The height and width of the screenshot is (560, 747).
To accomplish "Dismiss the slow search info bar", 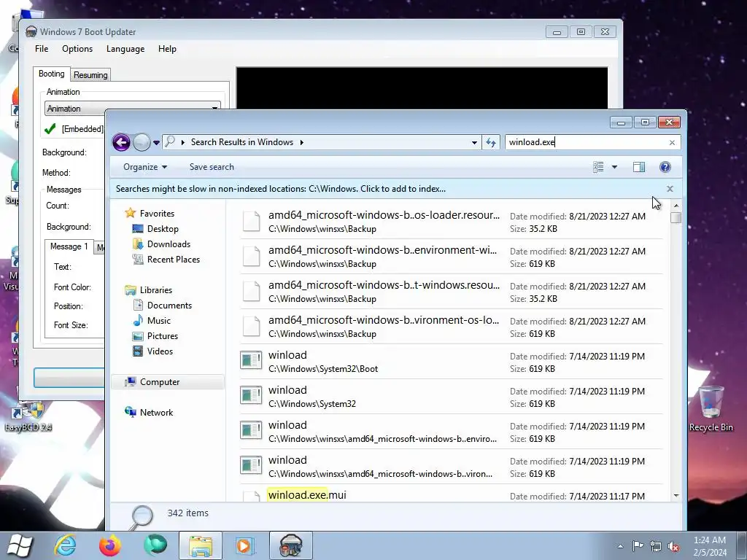I will (x=670, y=189).
